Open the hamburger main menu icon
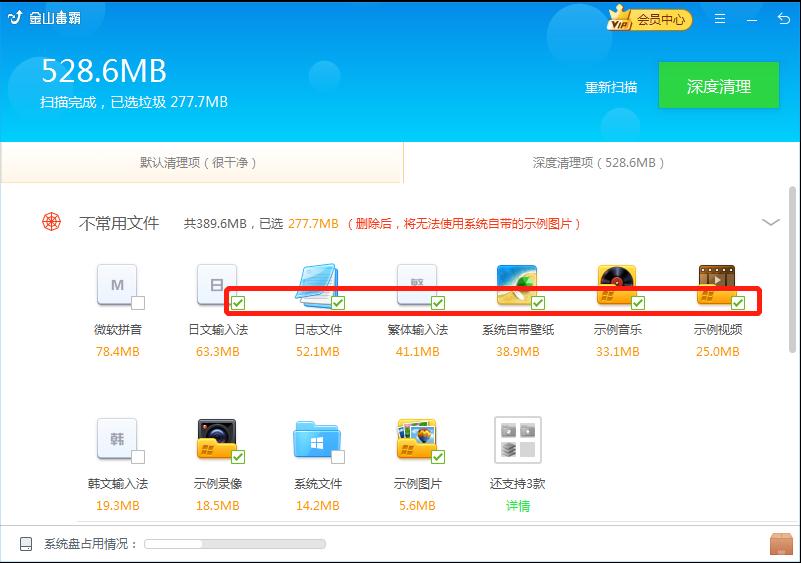This screenshot has width=801, height=563. click(x=720, y=19)
